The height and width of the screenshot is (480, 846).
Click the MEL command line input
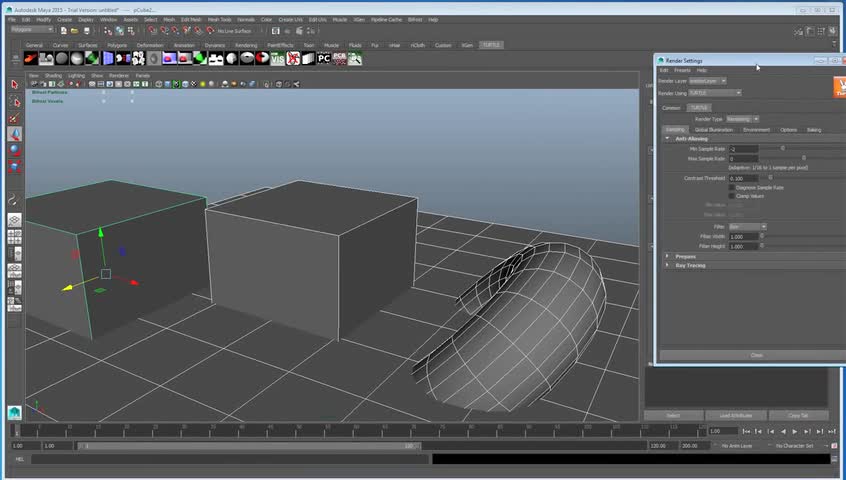pos(230,459)
